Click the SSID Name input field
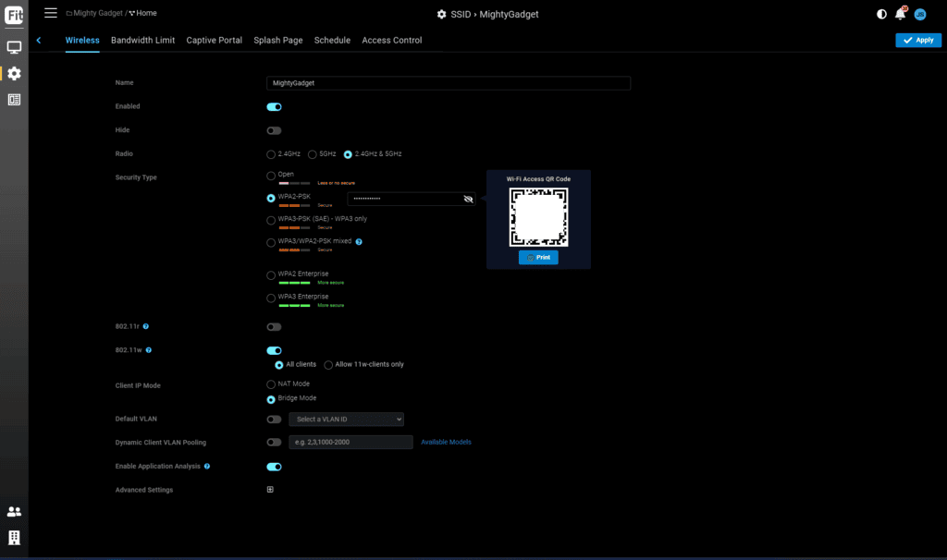This screenshot has width=947, height=560. 448,83
